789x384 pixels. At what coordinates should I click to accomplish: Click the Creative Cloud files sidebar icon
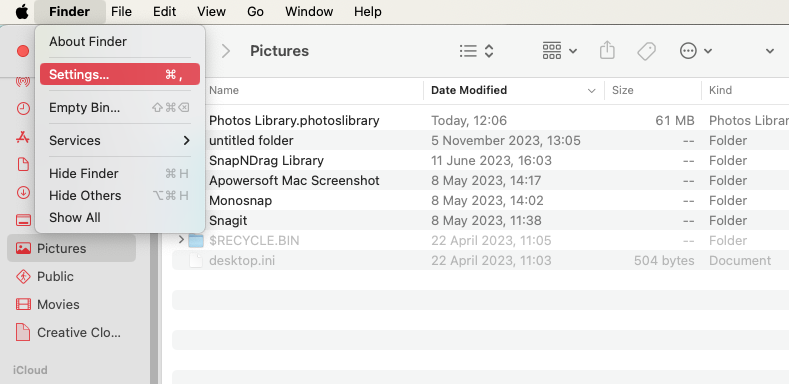click(x=23, y=333)
